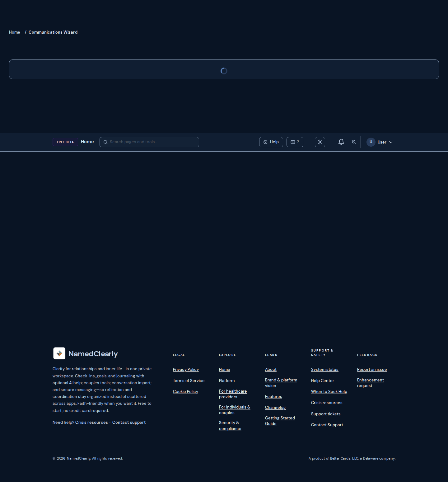Open notifications bell icon
The width and height of the screenshot is (448, 482).
[341, 142]
